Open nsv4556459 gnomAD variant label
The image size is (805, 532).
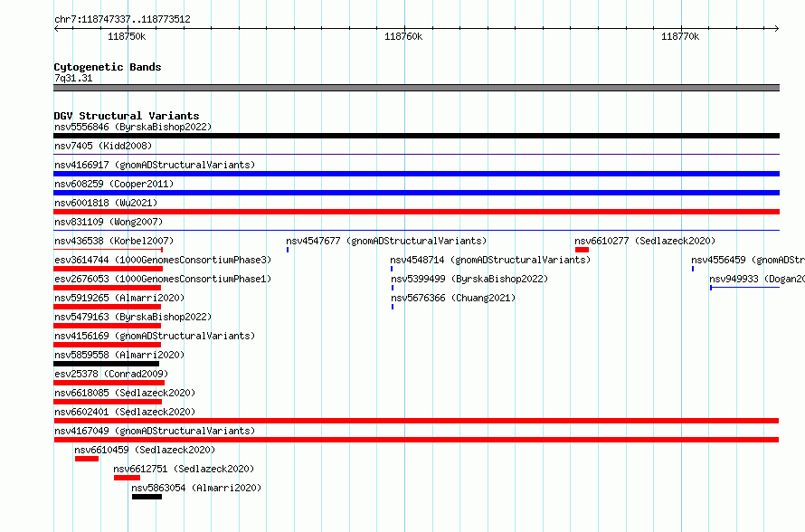tap(748, 260)
